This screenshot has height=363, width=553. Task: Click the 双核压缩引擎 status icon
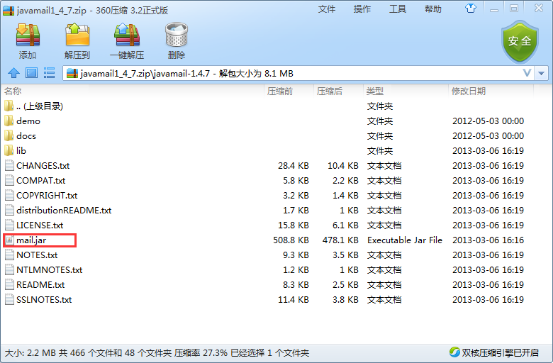click(454, 352)
